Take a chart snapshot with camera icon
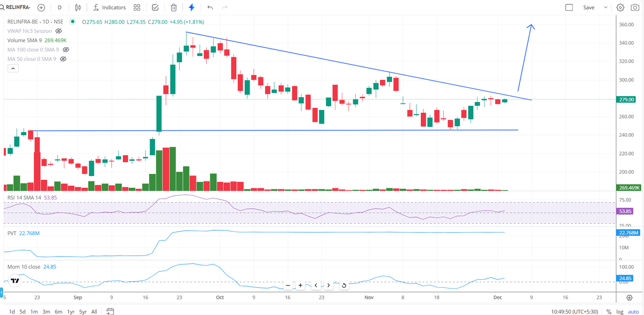 coord(635,8)
